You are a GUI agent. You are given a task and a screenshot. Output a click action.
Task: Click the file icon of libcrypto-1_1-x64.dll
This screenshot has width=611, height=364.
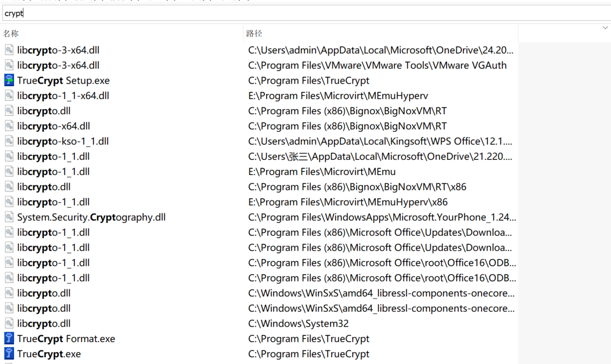[x=9, y=96]
